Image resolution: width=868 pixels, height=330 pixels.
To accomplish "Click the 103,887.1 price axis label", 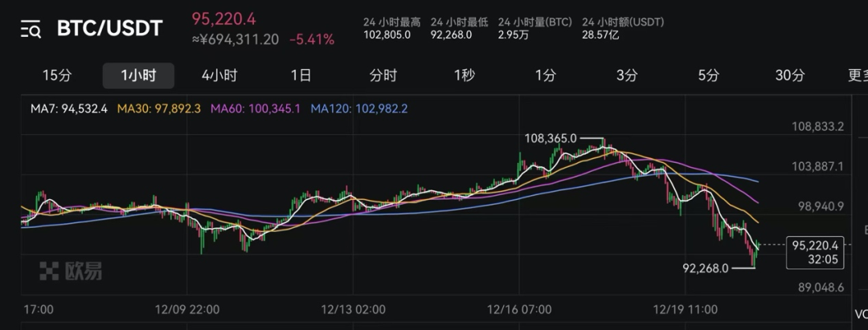I will [817, 166].
